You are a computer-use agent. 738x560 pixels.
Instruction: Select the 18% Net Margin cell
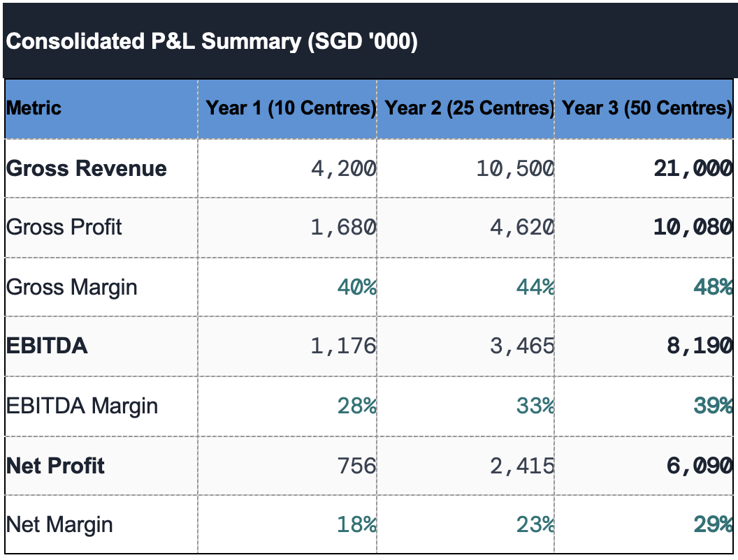tap(356, 524)
